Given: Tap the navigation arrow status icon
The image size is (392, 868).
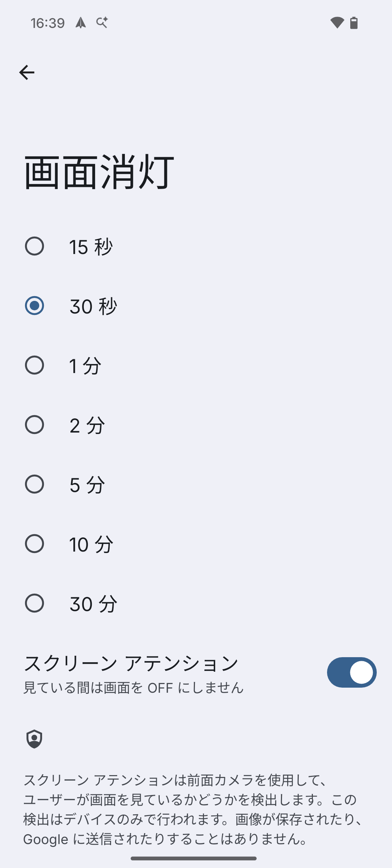Looking at the screenshot, I should click(81, 23).
